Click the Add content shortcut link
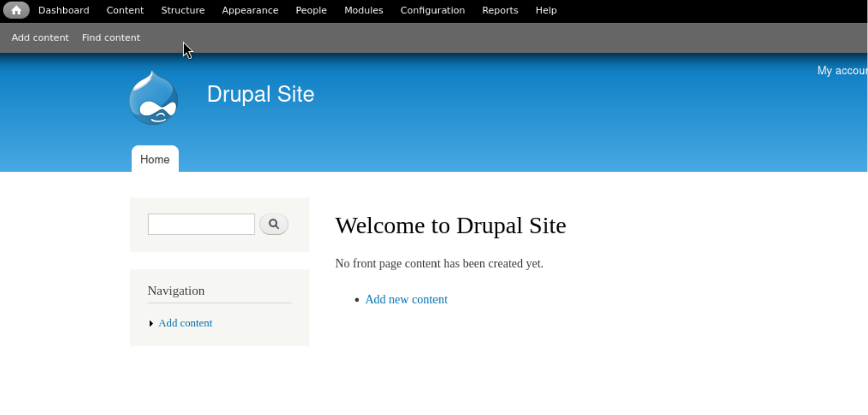Image resolution: width=868 pixels, height=415 pixels. (x=40, y=37)
